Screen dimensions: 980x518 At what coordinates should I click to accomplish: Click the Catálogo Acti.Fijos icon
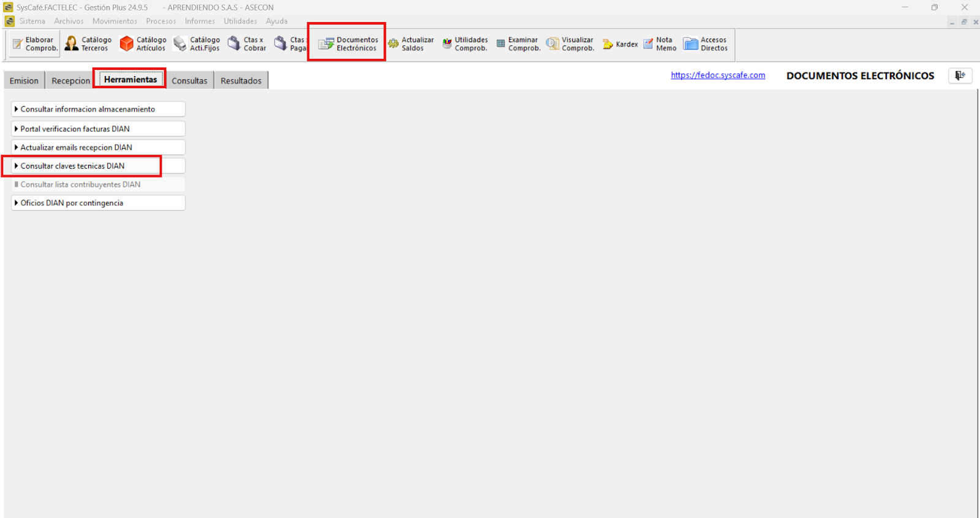pyautogui.click(x=197, y=44)
